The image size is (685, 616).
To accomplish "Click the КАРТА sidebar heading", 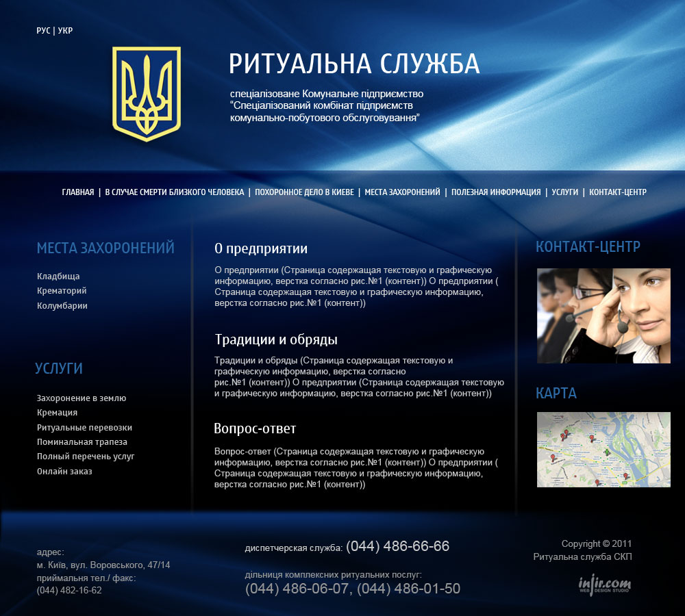I will coord(556,394).
